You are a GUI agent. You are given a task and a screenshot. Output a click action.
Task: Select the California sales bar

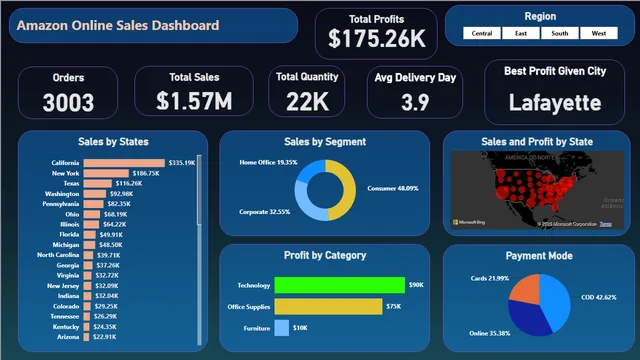point(124,163)
